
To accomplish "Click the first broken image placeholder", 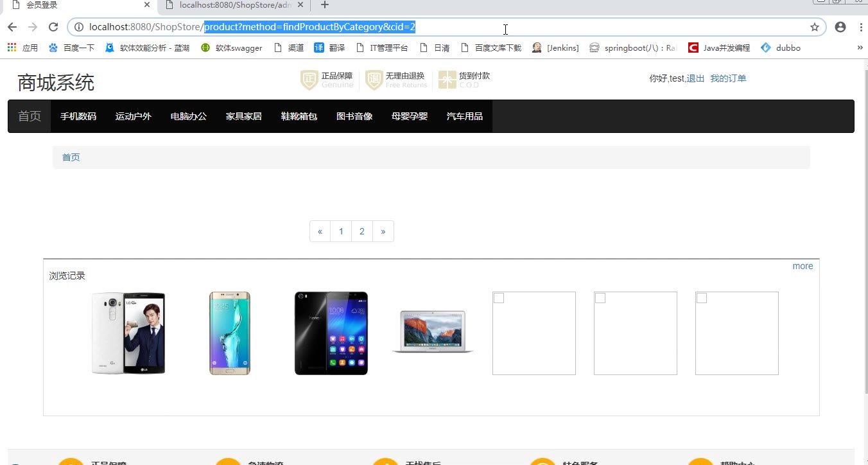I will (x=534, y=333).
